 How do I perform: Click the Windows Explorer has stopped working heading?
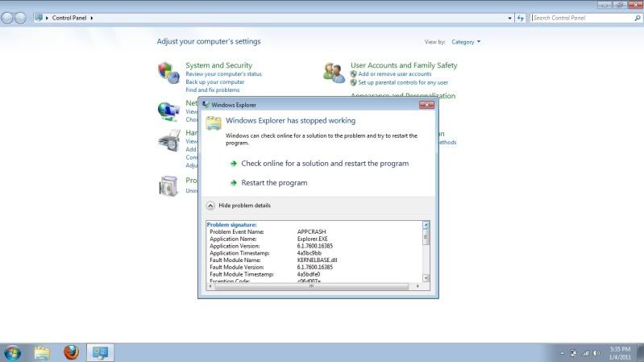(x=290, y=120)
